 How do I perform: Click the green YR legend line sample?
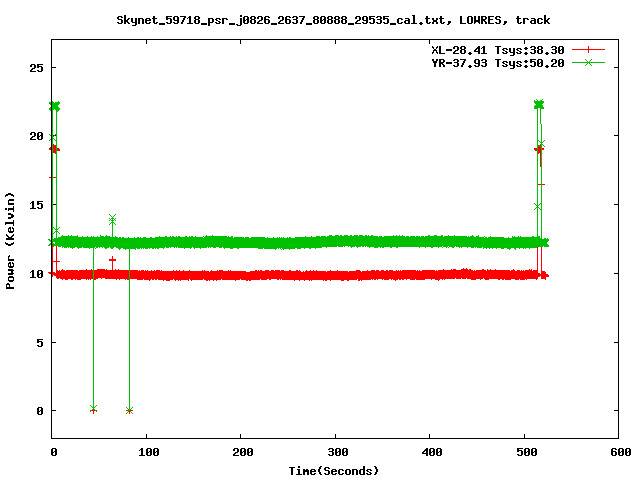pyautogui.click(x=588, y=63)
